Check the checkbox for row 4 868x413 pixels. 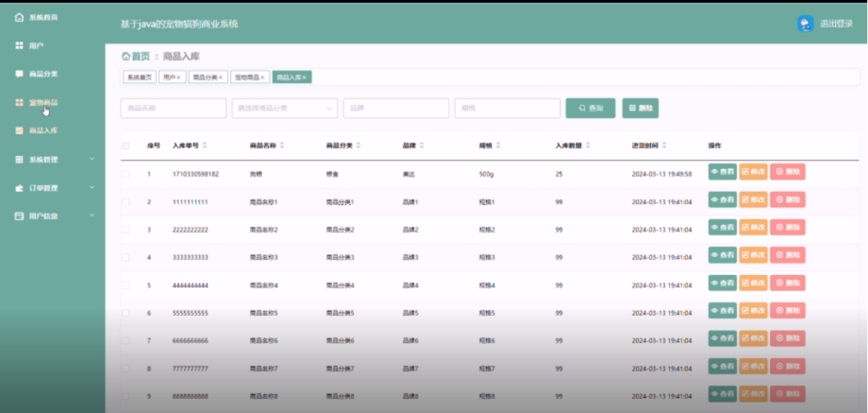point(125,257)
